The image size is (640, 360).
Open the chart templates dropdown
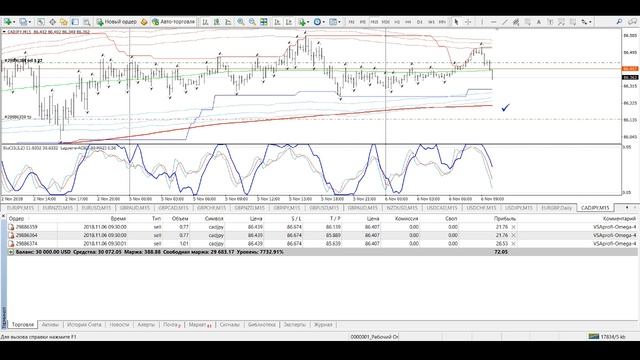pyautogui.click(x=334, y=22)
